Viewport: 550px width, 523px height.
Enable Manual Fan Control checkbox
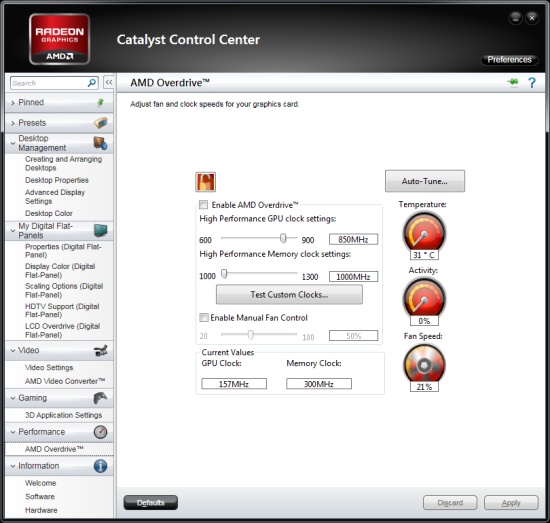coord(204,317)
